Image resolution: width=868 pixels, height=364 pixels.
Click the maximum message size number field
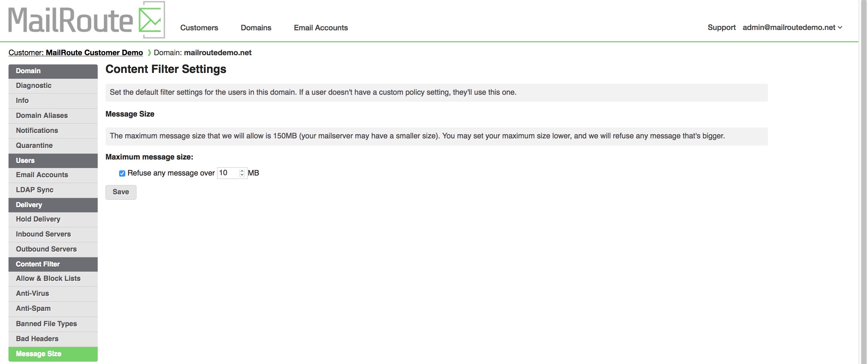(x=232, y=173)
